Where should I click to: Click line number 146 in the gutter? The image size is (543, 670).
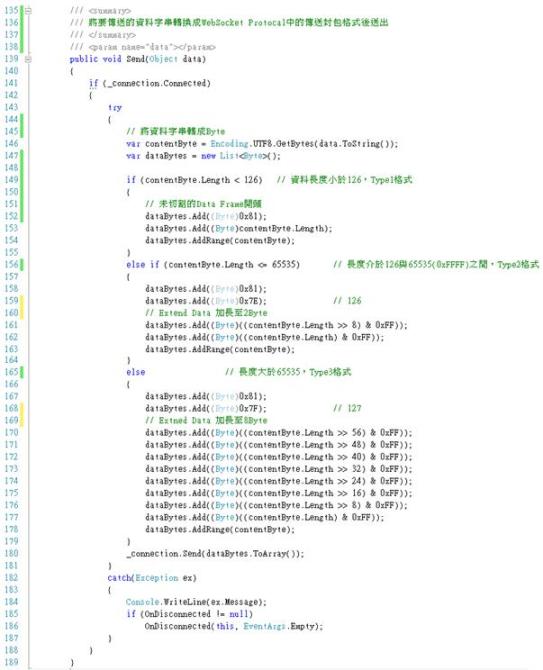[x=11, y=144]
